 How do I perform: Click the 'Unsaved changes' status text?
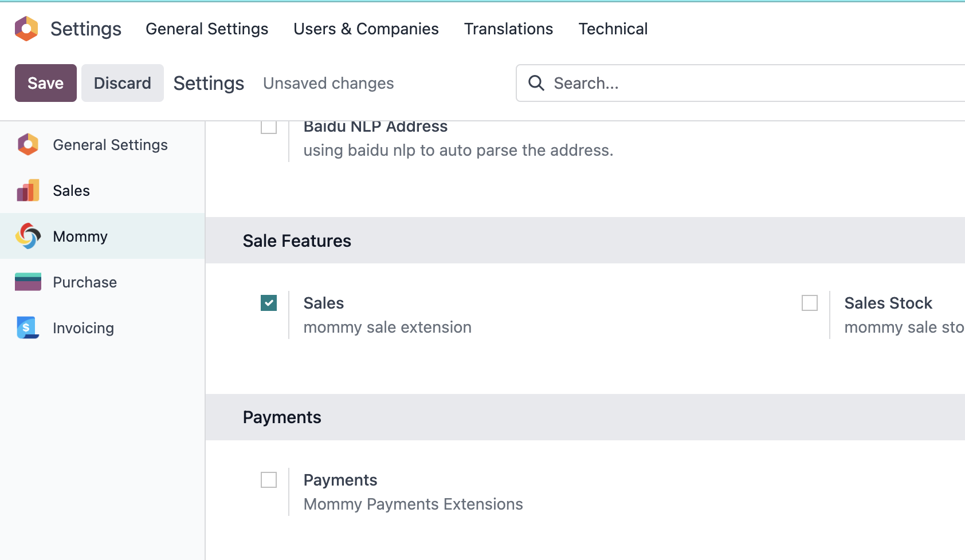[328, 83]
